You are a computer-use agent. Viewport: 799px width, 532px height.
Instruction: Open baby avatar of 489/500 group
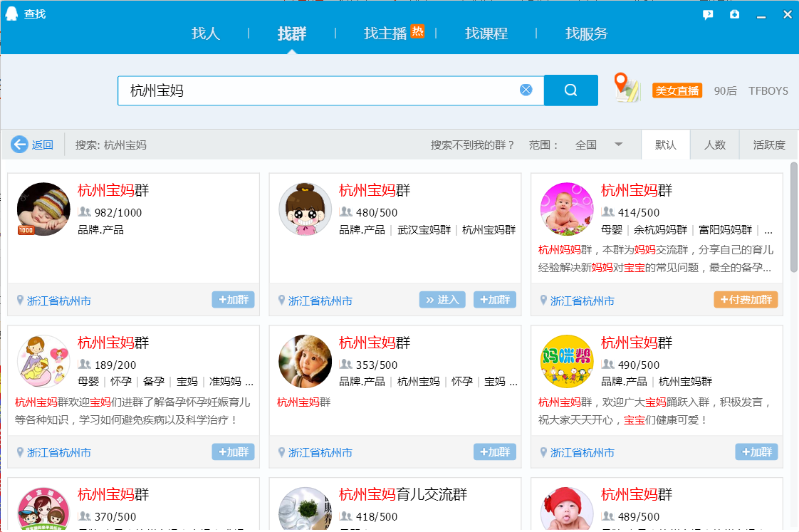click(x=567, y=508)
